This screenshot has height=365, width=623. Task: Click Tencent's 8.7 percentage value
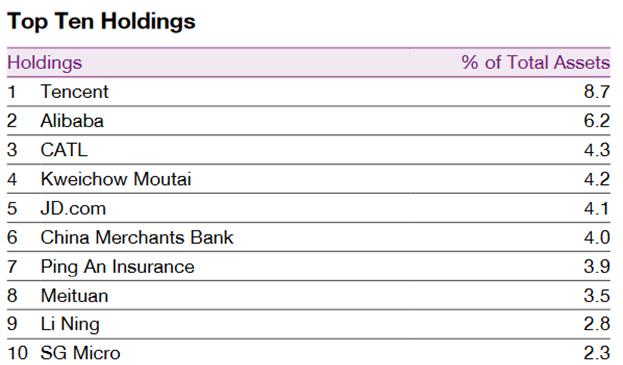(597, 92)
